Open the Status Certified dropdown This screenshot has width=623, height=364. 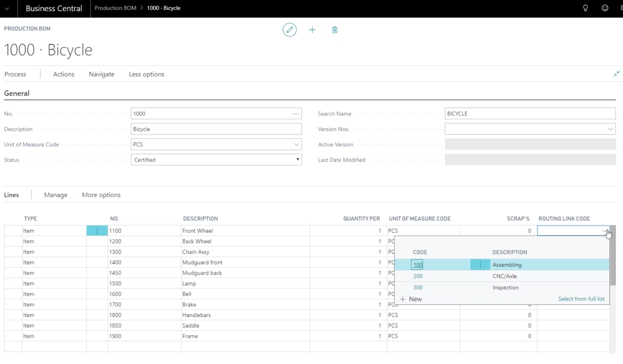(x=216, y=160)
